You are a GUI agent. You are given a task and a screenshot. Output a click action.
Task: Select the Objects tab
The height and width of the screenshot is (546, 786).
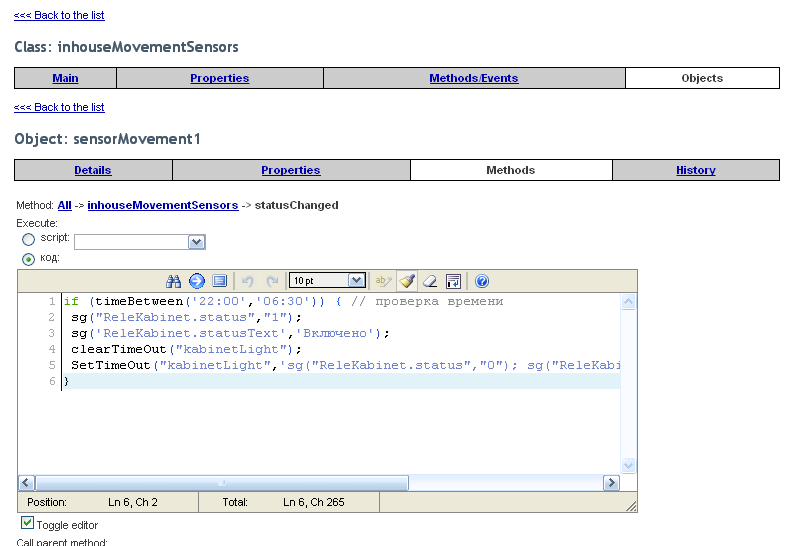702,78
